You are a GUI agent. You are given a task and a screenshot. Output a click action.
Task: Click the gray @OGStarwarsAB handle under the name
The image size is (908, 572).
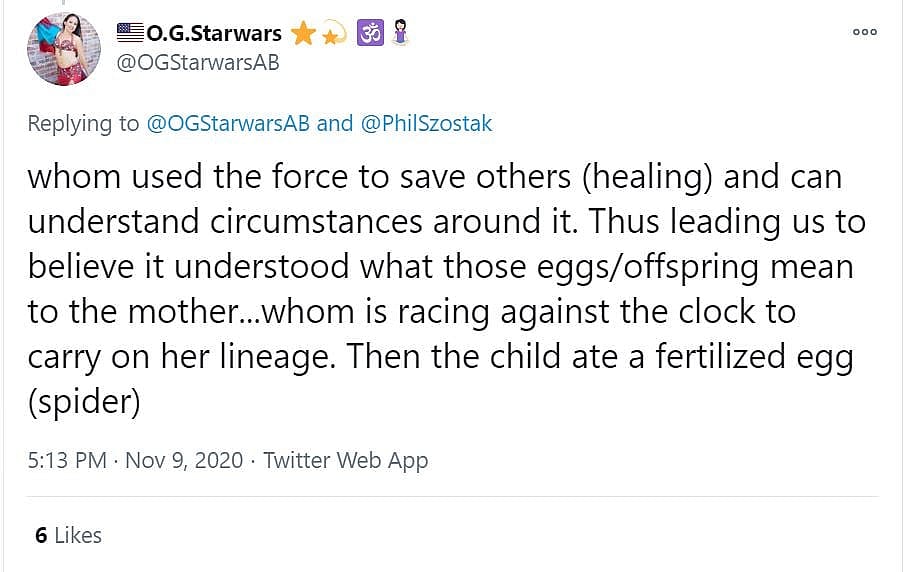point(198,63)
